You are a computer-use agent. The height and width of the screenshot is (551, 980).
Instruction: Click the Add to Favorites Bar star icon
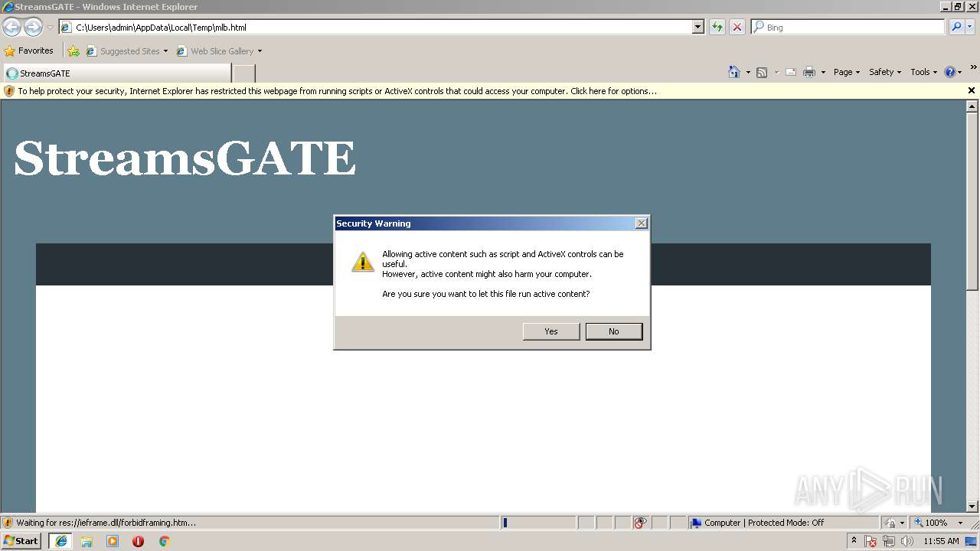(73, 51)
